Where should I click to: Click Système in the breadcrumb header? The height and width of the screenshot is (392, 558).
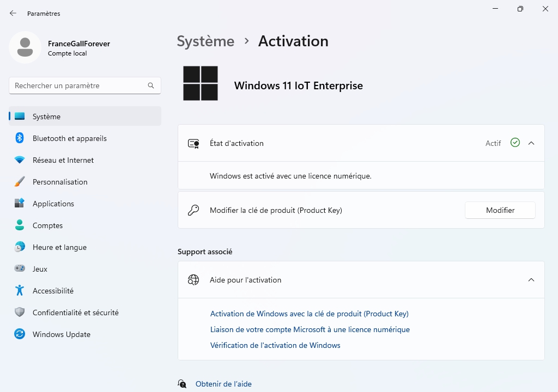[205, 41]
